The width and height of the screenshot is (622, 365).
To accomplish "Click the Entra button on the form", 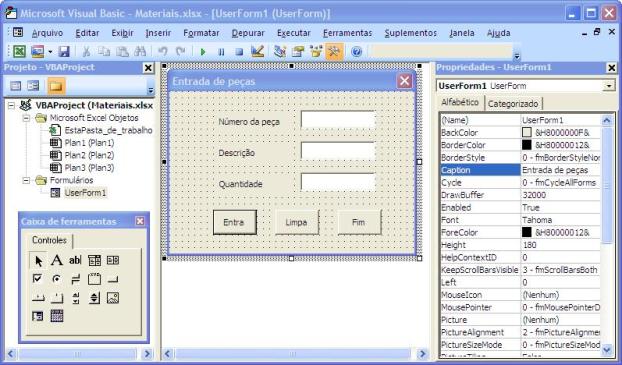I will point(234,222).
